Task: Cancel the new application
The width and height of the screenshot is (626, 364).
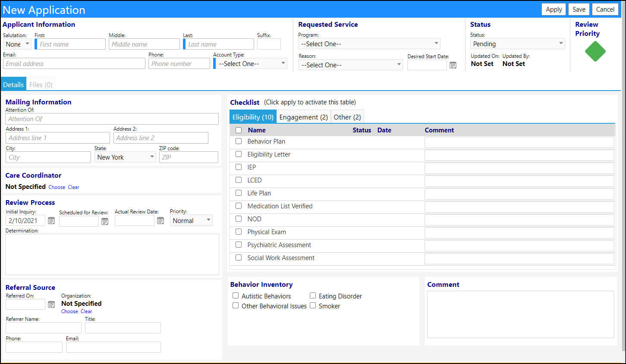Action: pos(605,9)
